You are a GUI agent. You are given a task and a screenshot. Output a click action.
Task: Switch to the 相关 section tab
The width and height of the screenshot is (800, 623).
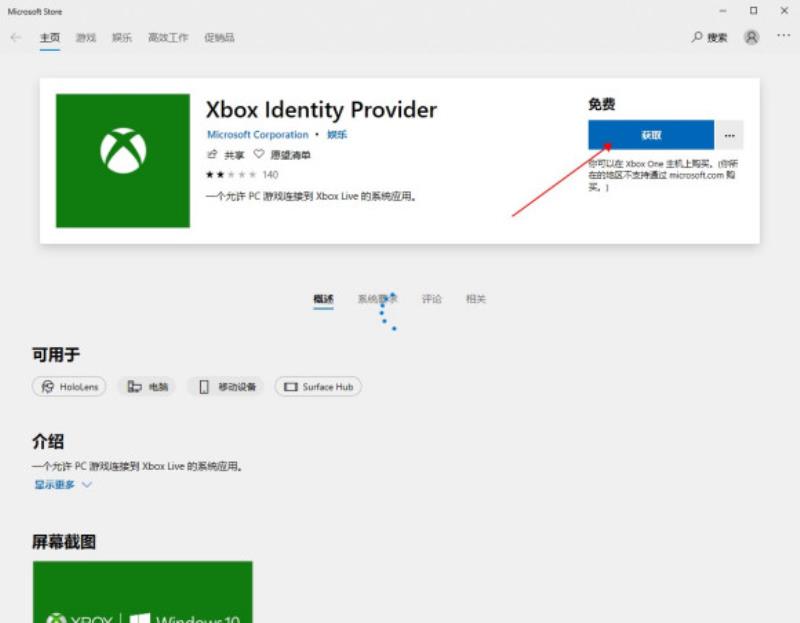point(476,299)
